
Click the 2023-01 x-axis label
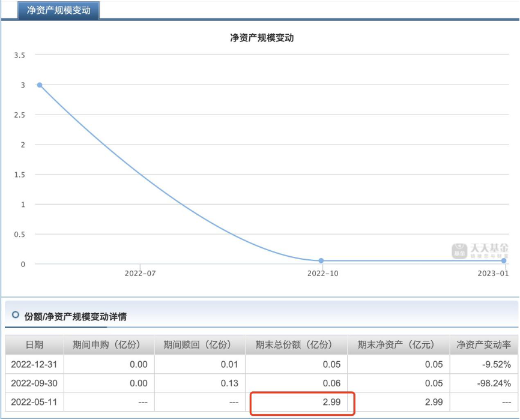click(x=493, y=274)
